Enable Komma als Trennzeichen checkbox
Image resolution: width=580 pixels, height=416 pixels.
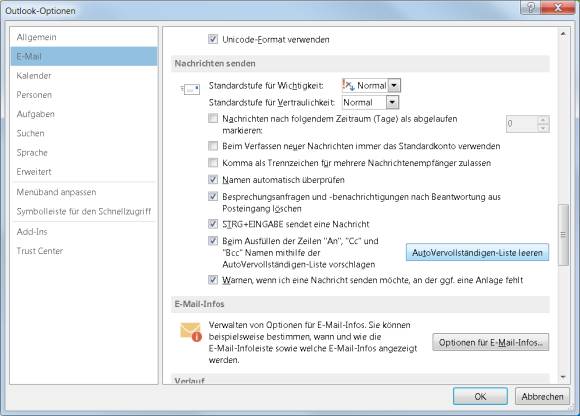pyautogui.click(x=213, y=163)
